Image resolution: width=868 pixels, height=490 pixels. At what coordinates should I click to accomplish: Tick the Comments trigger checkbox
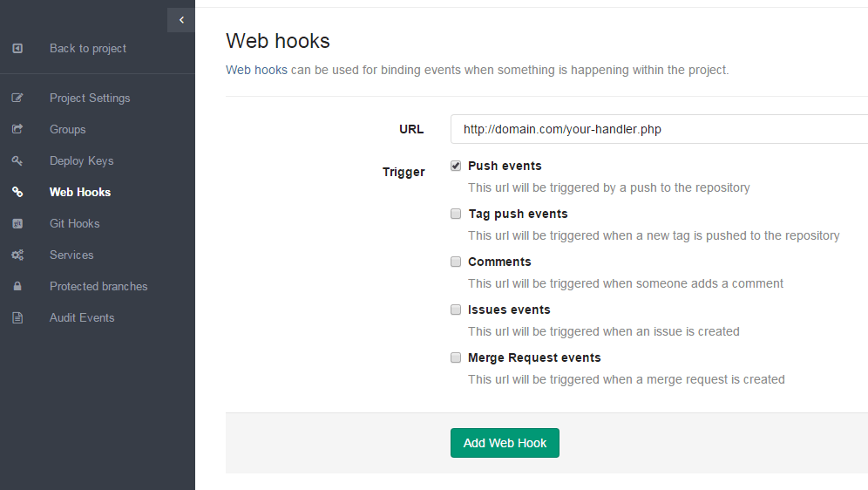(456, 262)
